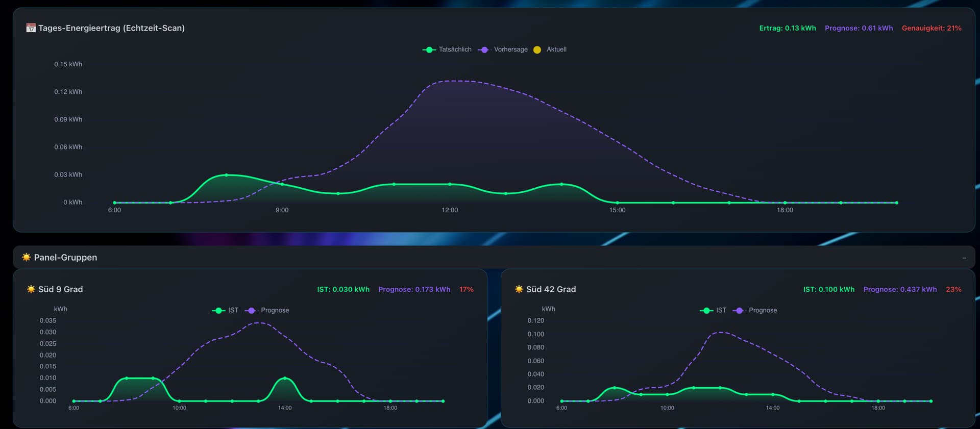Toggle the Tatsächlich legend series
This screenshot has width=980, height=429.
[447, 49]
